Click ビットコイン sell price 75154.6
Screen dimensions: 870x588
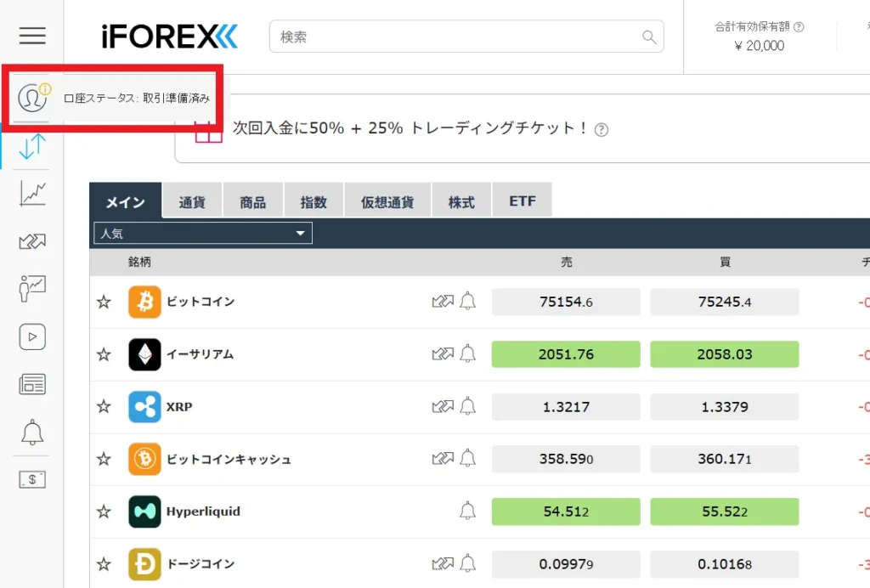pos(566,302)
